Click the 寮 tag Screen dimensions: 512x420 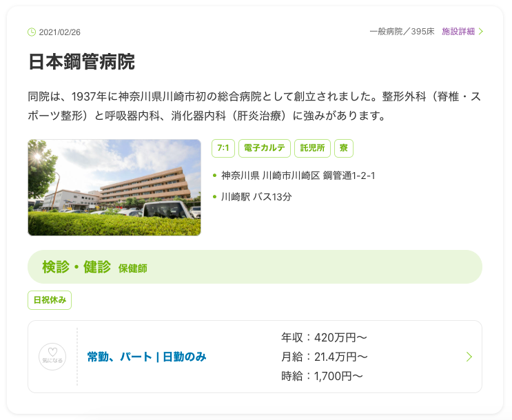[343, 148]
